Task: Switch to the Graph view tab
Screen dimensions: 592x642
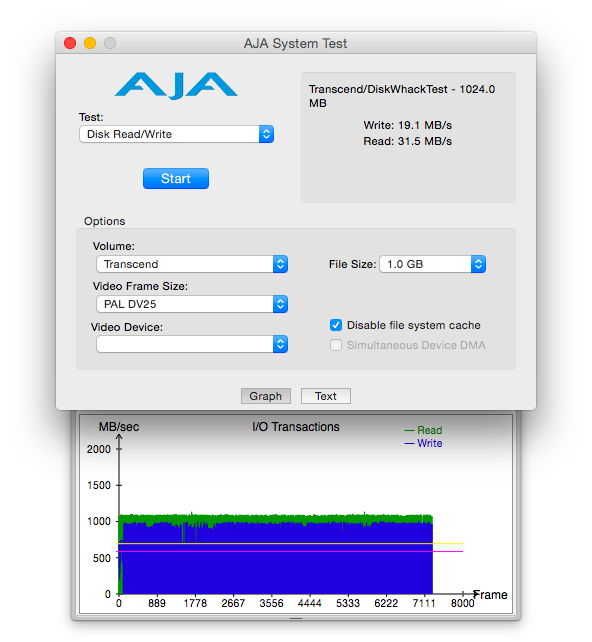Action: coord(266,396)
